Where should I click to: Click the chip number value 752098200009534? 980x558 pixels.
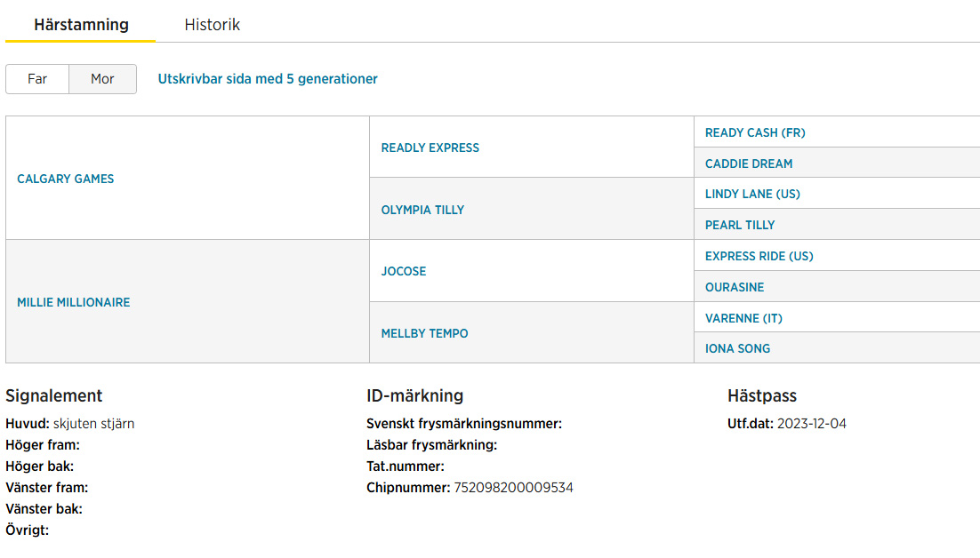(513, 488)
